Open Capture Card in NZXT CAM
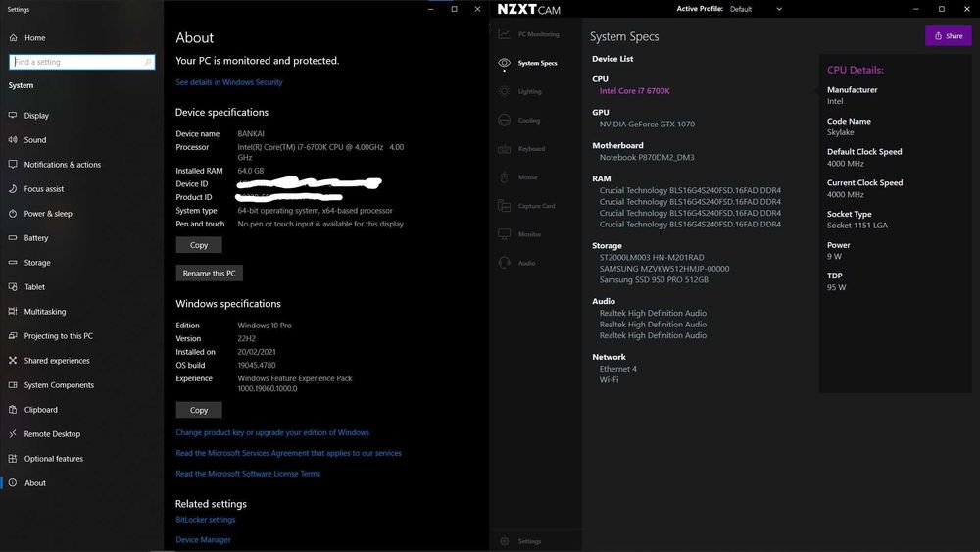The height and width of the screenshot is (552, 980). coord(536,206)
